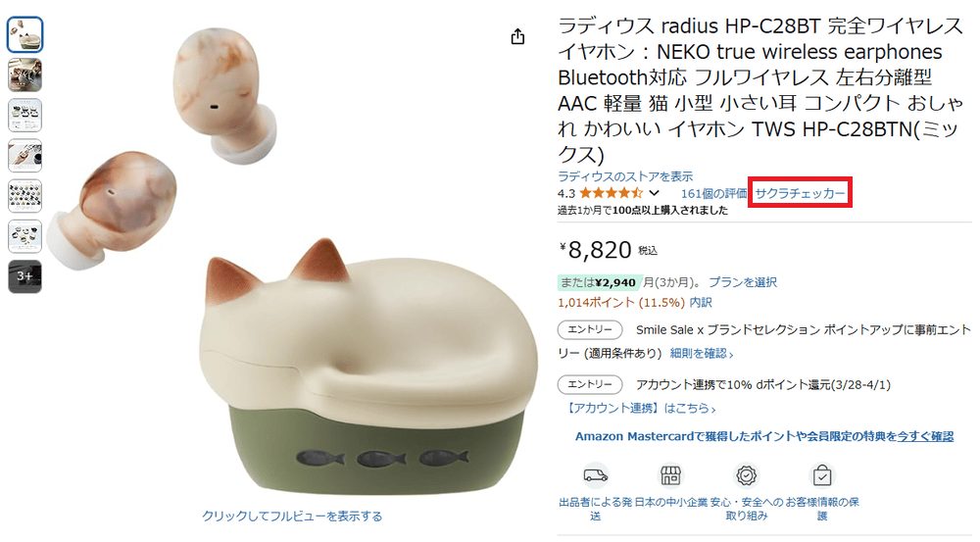Screen dimensions: 980x542
Task: Select the first product thumbnail
Action: tap(25, 34)
